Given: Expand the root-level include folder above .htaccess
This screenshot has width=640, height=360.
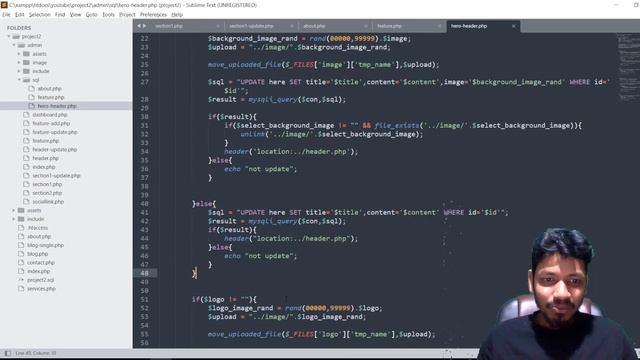Looking at the screenshot, I should coord(13,219).
